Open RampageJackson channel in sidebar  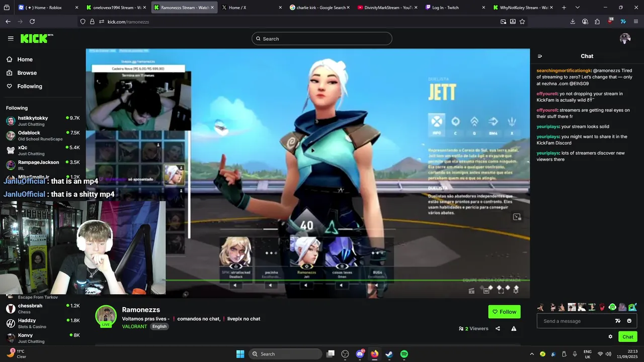(43, 165)
